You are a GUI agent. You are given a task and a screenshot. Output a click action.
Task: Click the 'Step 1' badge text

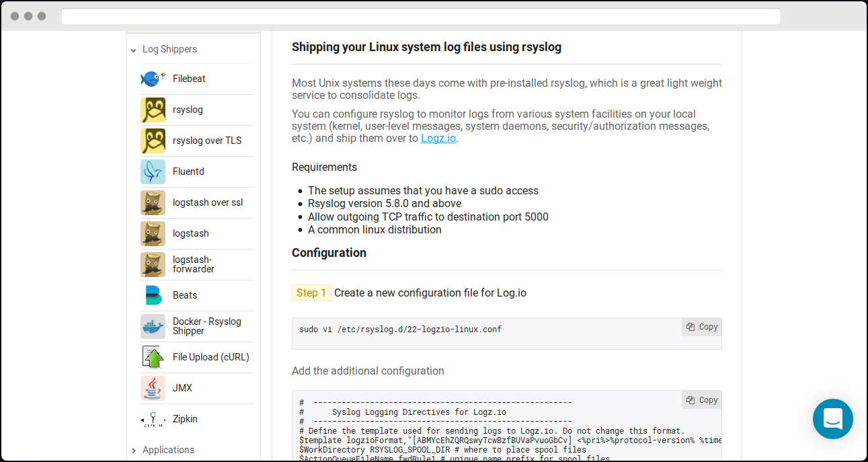click(x=311, y=293)
